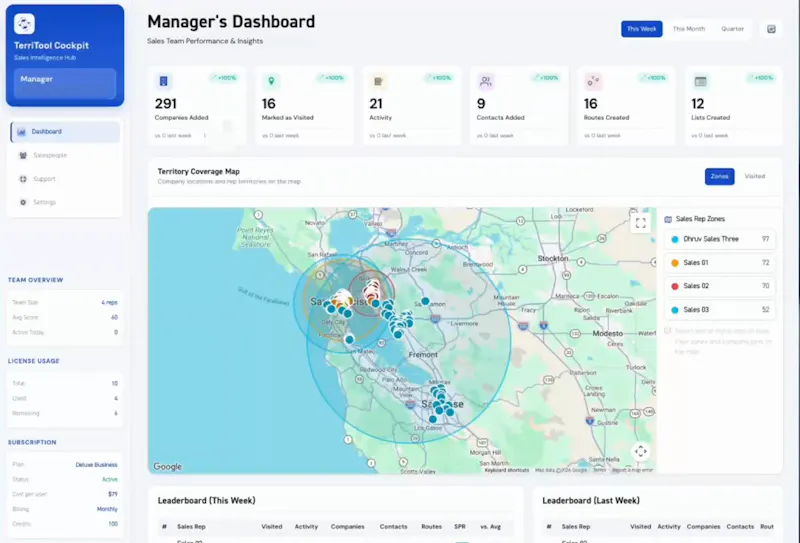
Task: Click the map pan control icon
Action: click(x=641, y=451)
